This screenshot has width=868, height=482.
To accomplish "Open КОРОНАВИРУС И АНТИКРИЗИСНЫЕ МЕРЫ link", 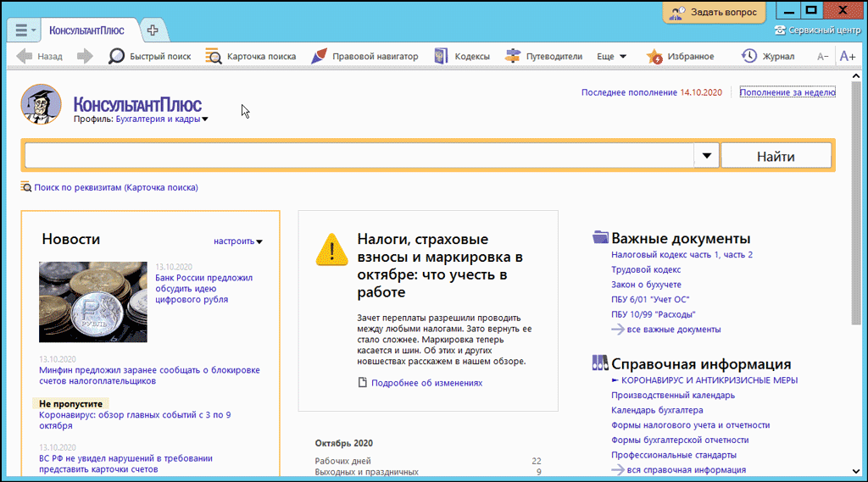I will [x=709, y=380].
